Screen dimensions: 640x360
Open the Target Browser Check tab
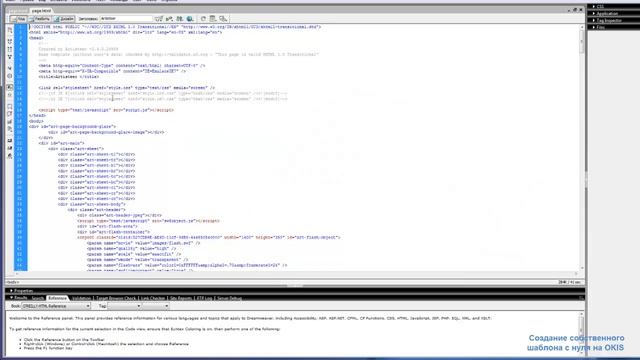coord(116,298)
